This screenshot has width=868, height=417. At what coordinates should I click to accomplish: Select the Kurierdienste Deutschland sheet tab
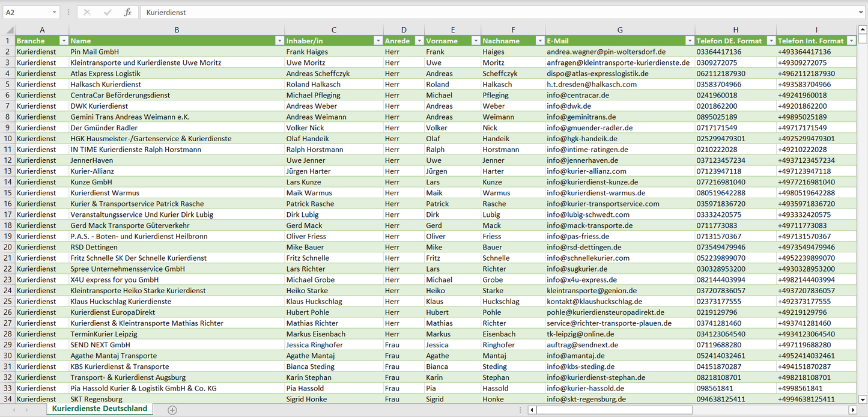pos(100,409)
